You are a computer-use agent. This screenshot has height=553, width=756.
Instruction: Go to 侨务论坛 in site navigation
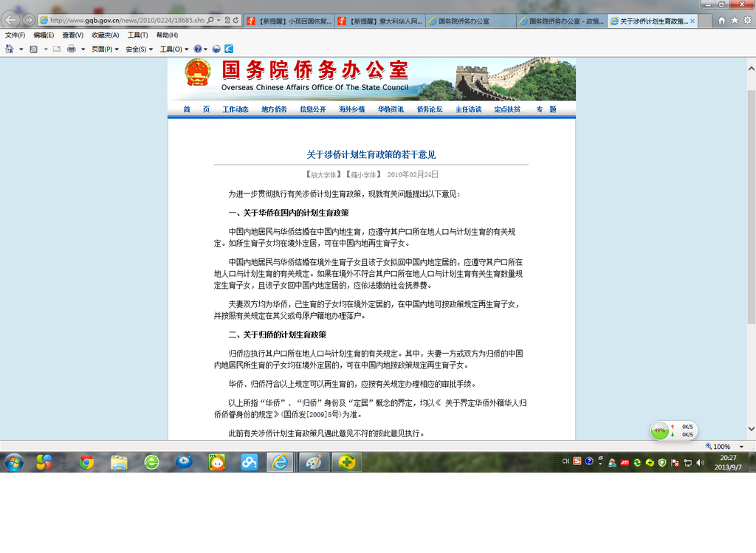pyautogui.click(x=430, y=109)
